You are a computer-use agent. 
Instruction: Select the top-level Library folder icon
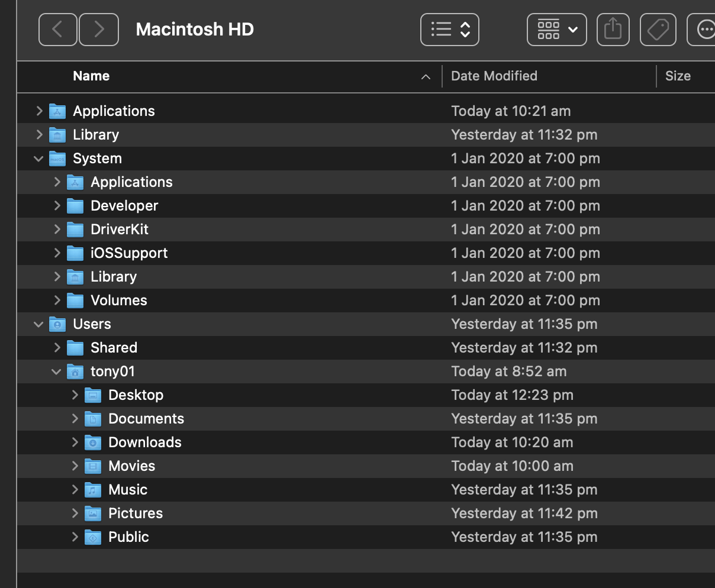[57, 135]
